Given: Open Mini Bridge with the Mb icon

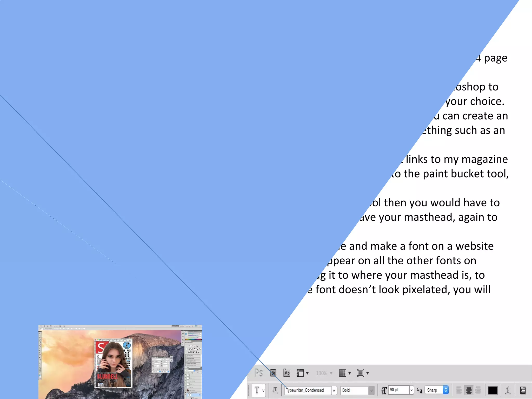Looking at the screenshot, I should pyautogui.click(x=287, y=373).
